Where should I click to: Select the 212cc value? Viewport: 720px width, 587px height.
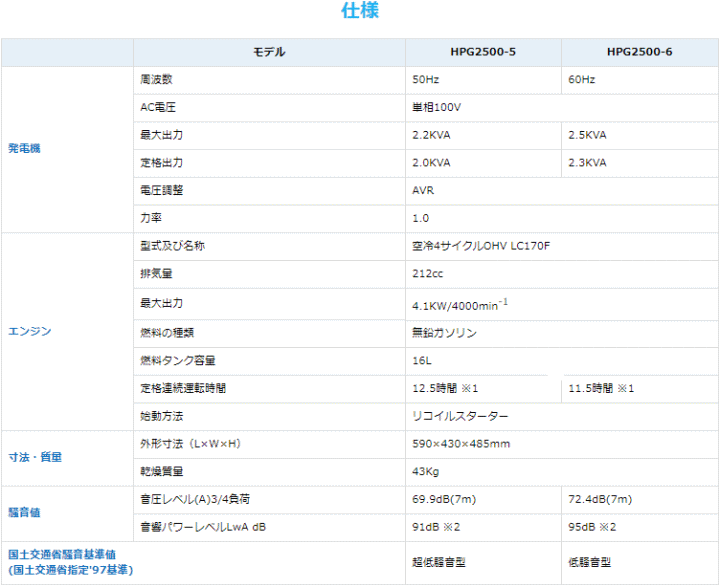click(428, 273)
